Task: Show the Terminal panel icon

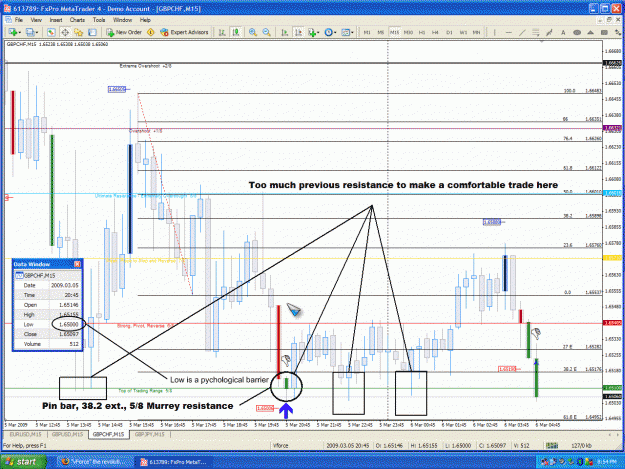Action: tap(92, 32)
